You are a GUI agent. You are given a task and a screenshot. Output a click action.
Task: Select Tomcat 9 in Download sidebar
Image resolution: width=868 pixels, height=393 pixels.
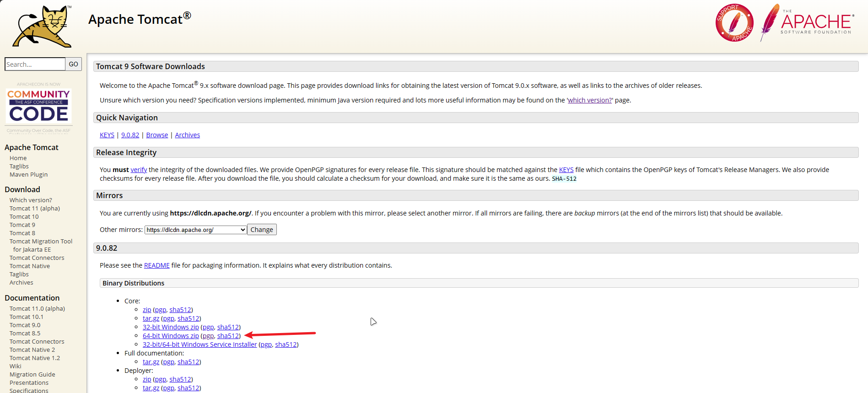[22, 225]
